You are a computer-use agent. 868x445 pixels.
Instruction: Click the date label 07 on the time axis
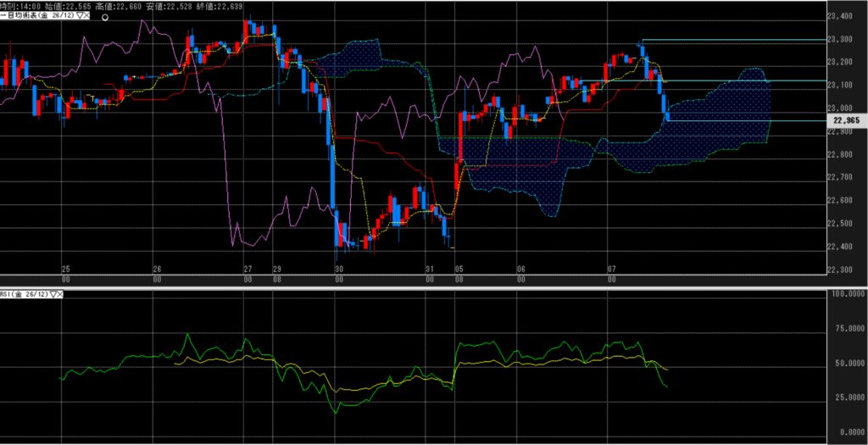[x=610, y=269]
